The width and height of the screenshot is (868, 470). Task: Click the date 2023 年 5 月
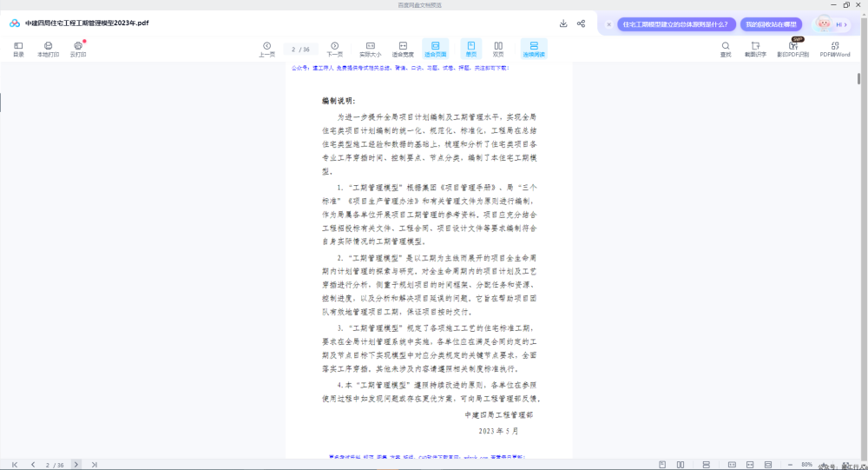tap(498, 431)
